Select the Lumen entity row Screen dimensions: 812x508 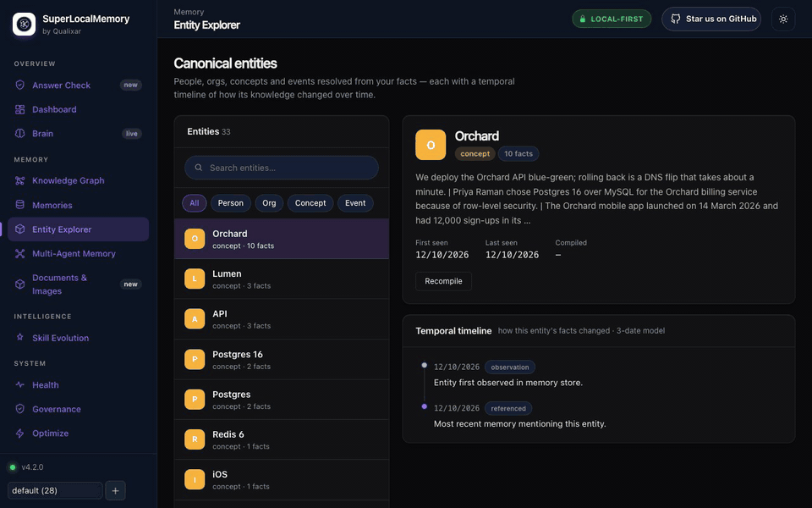282,279
